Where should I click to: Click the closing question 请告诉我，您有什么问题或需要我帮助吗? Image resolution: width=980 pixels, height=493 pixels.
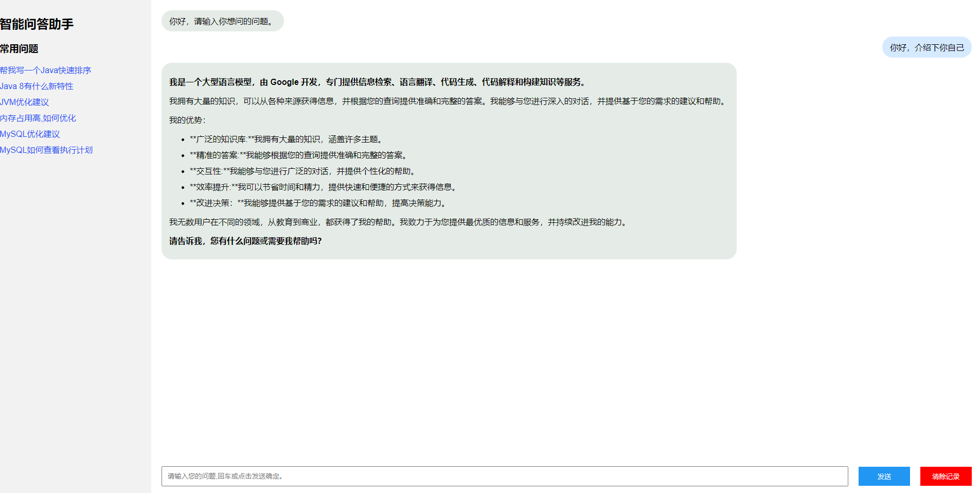tap(245, 240)
